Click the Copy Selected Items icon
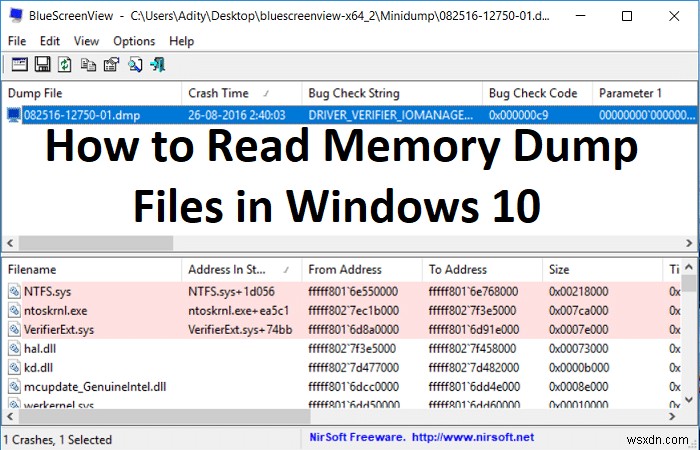This screenshot has height=450, width=700. (x=88, y=65)
